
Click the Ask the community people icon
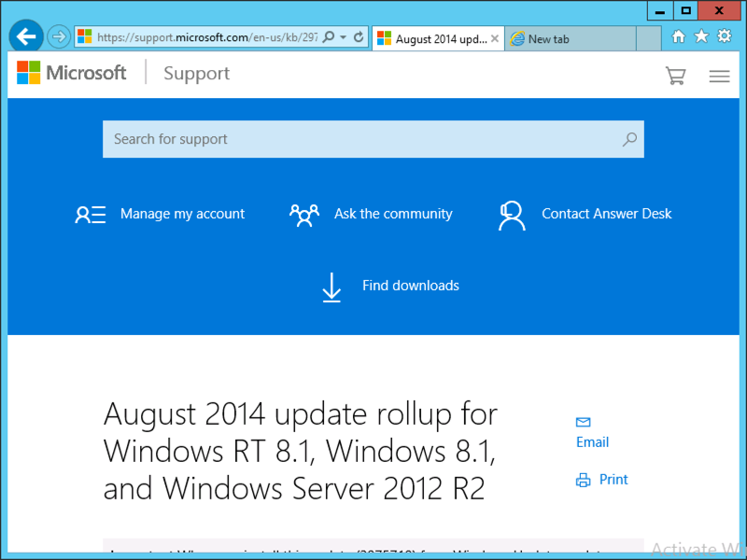[x=304, y=215]
